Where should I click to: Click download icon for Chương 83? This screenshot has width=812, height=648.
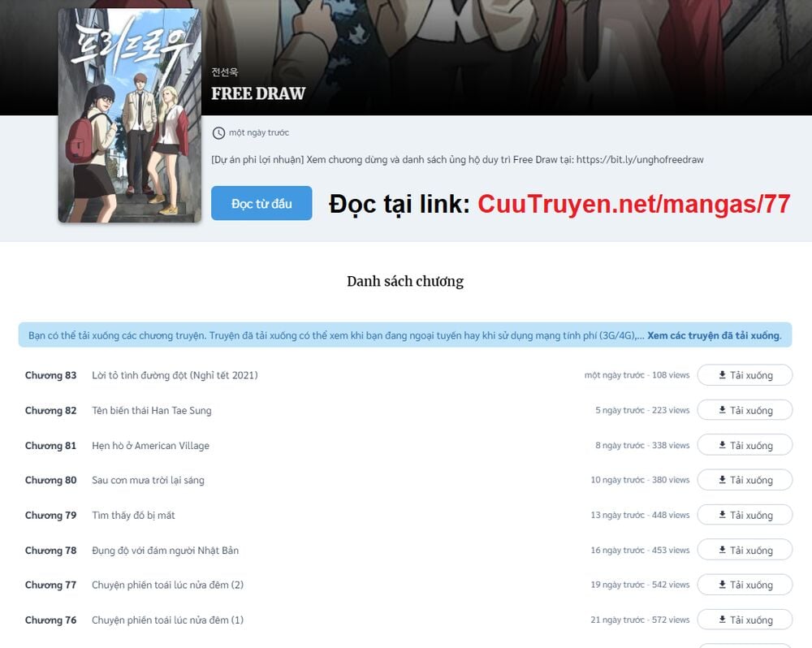[722, 375]
